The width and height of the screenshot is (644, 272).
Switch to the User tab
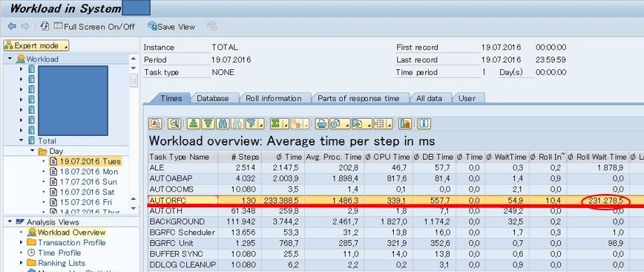point(467,98)
